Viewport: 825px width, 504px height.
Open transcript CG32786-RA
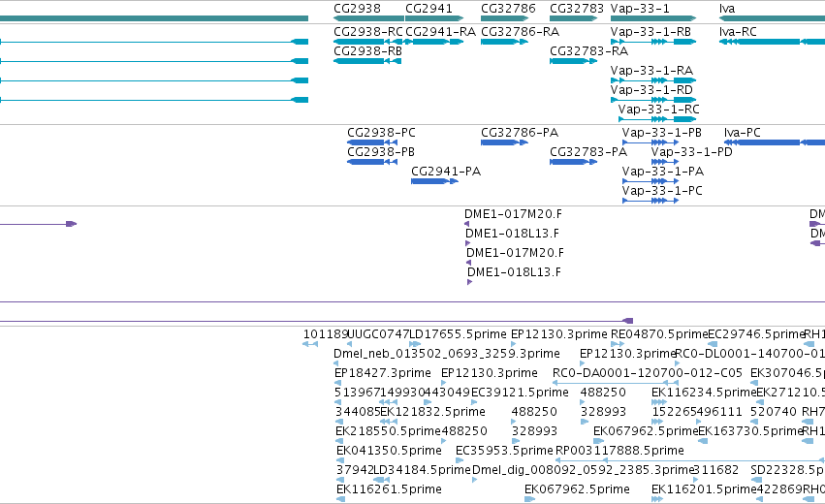coord(504,42)
